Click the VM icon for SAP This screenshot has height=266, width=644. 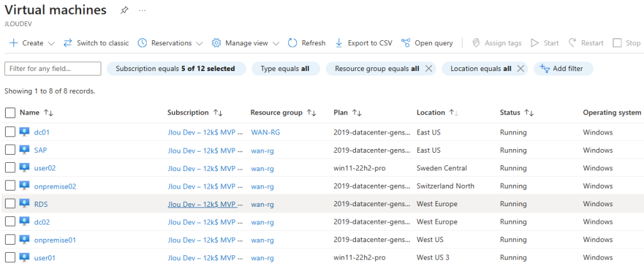tap(25, 150)
